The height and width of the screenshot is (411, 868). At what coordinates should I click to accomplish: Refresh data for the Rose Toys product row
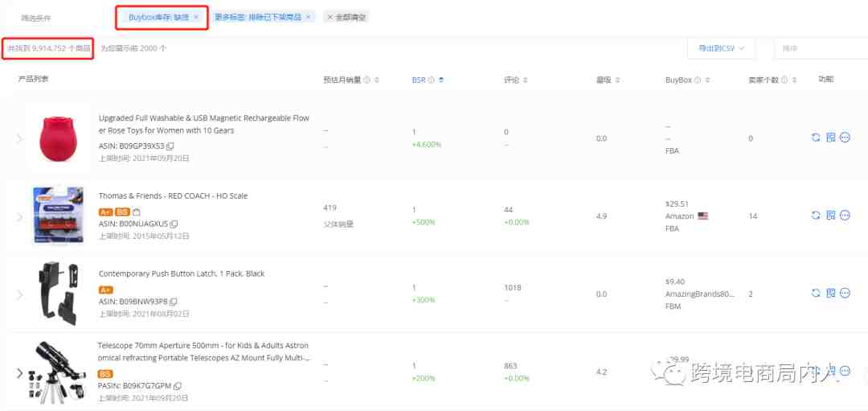[x=816, y=138]
